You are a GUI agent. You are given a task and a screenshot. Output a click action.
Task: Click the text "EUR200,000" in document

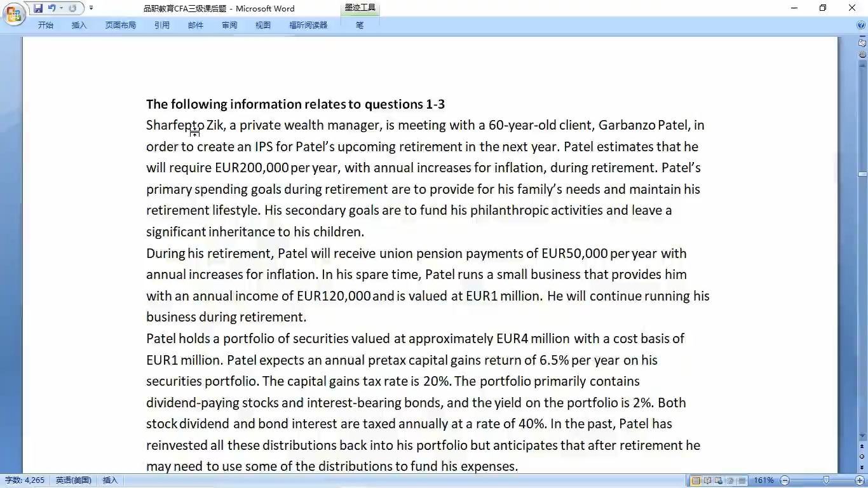[x=252, y=168]
